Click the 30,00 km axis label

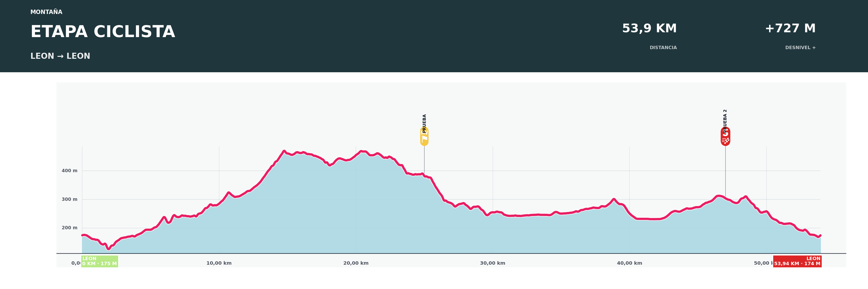click(493, 263)
